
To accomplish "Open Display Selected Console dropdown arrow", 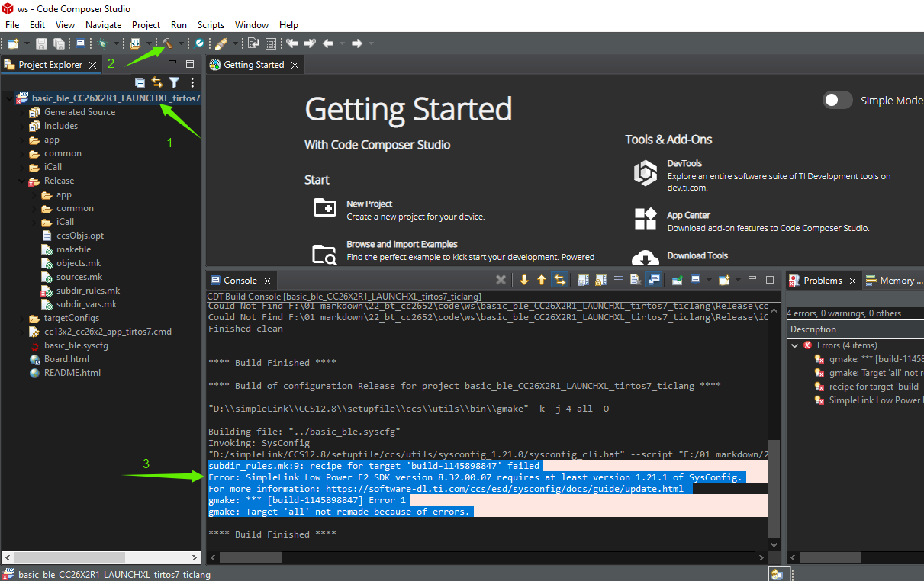I will 709,280.
